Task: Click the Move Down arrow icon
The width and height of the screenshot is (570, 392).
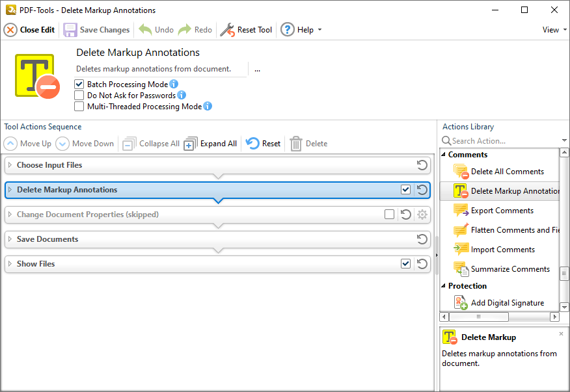Action: tap(62, 144)
